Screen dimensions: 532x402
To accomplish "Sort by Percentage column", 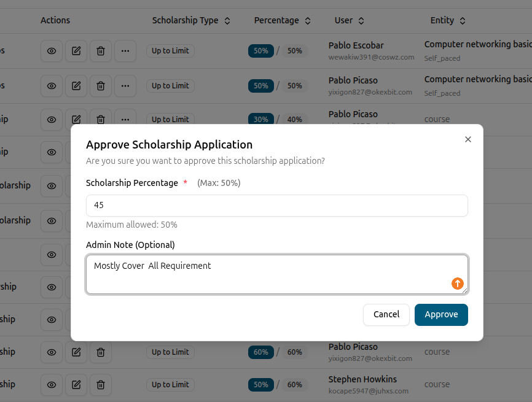I will [x=283, y=21].
